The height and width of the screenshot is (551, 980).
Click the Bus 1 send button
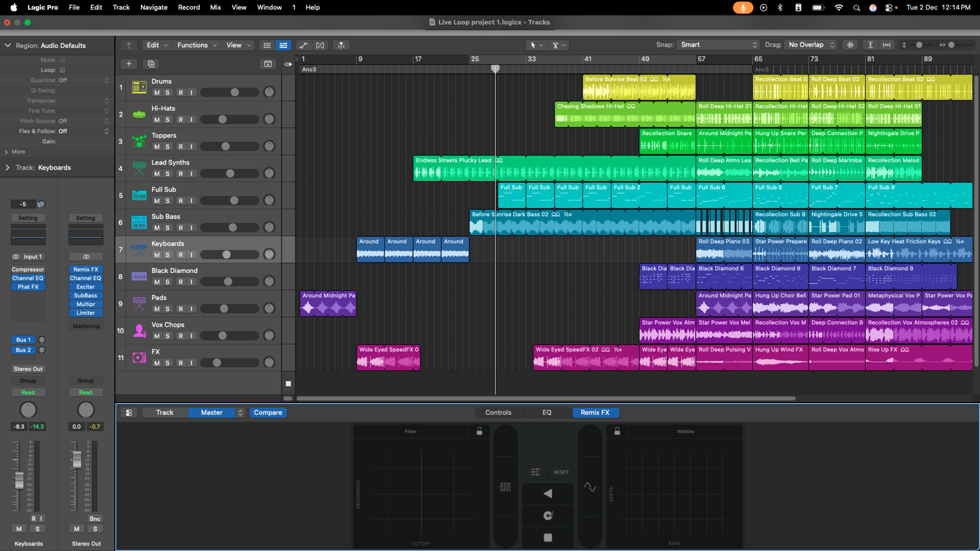(x=23, y=340)
